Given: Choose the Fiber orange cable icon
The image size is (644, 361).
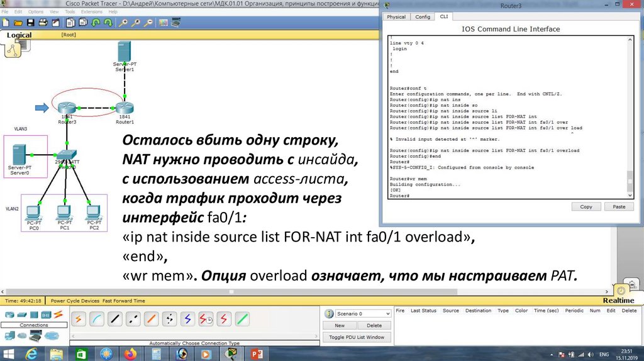Looking at the screenshot, I should (x=151, y=319).
